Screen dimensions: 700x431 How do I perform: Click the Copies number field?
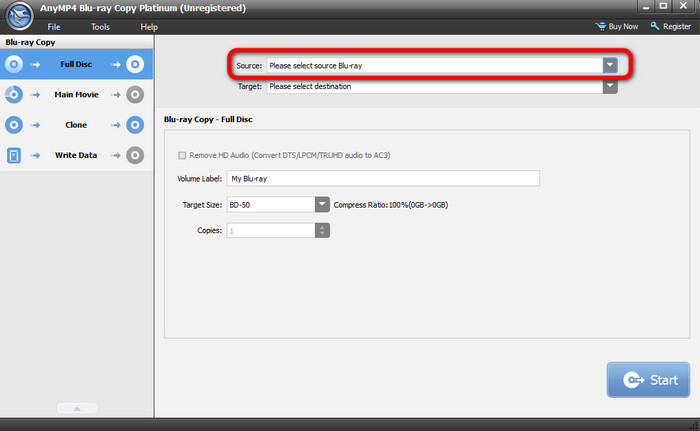tap(271, 230)
